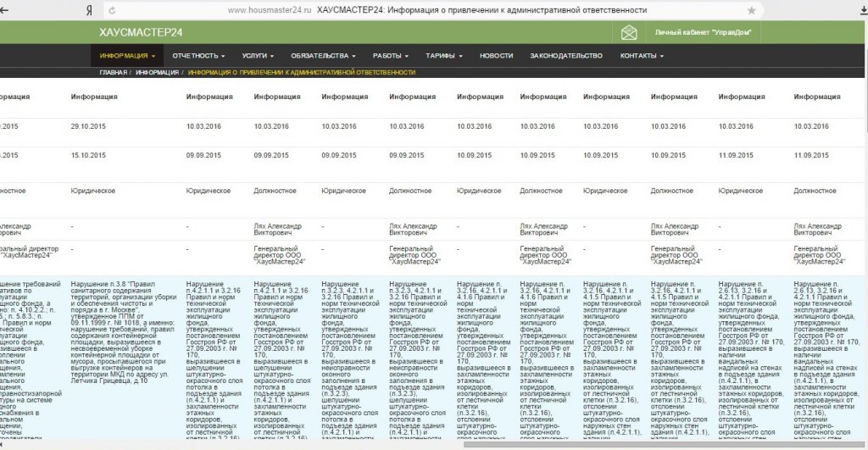The image size is (868, 450).
Task: Go back with the browser back arrow
Action: point(4,10)
